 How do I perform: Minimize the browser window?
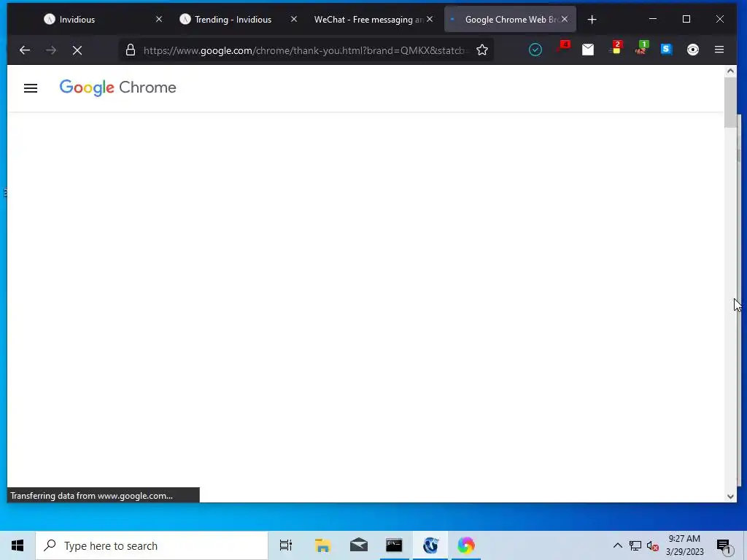point(653,19)
